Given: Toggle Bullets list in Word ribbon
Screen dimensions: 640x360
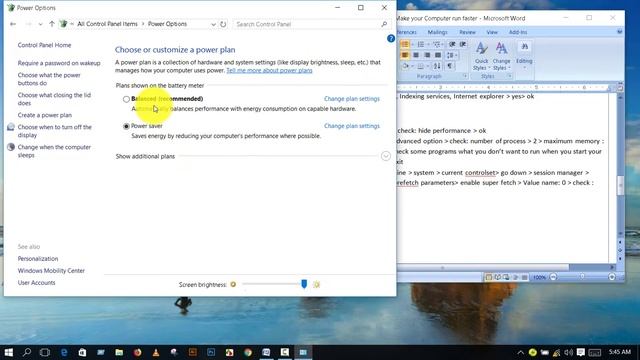Looking at the screenshot, I should [406, 44].
